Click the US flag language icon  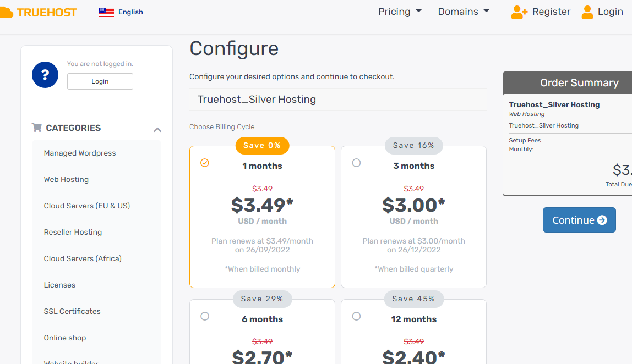click(106, 12)
